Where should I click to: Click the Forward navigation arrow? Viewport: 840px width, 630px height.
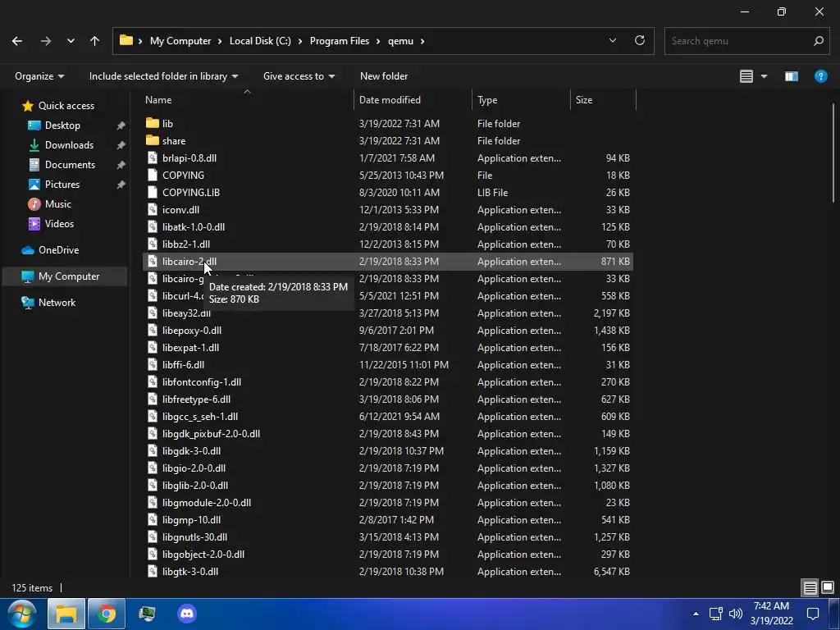click(x=46, y=41)
